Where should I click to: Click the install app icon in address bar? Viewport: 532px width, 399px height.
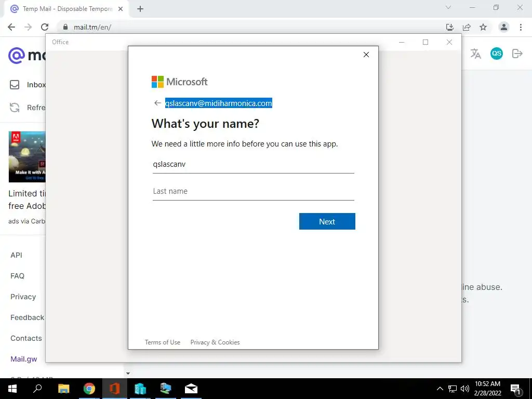tap(450, 27)
